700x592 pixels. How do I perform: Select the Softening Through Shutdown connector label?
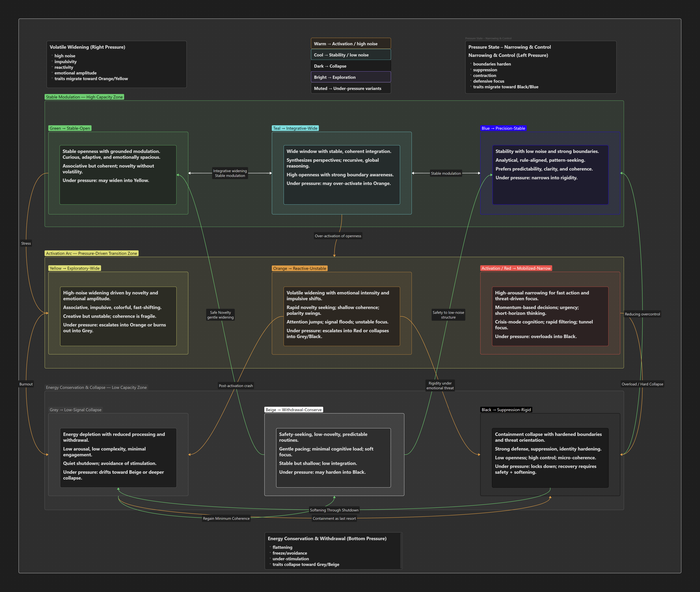334,510
